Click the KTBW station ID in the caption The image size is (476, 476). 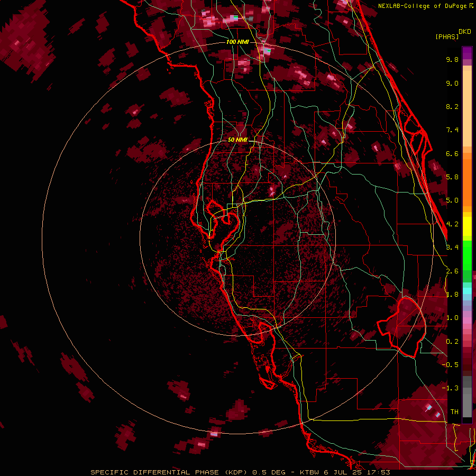tap(310, 472)
